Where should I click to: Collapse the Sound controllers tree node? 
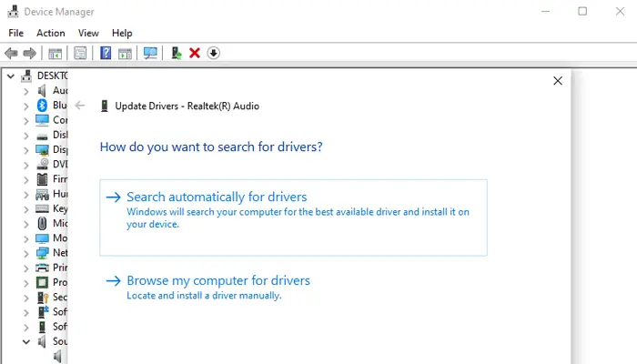[x=26, y=341]
